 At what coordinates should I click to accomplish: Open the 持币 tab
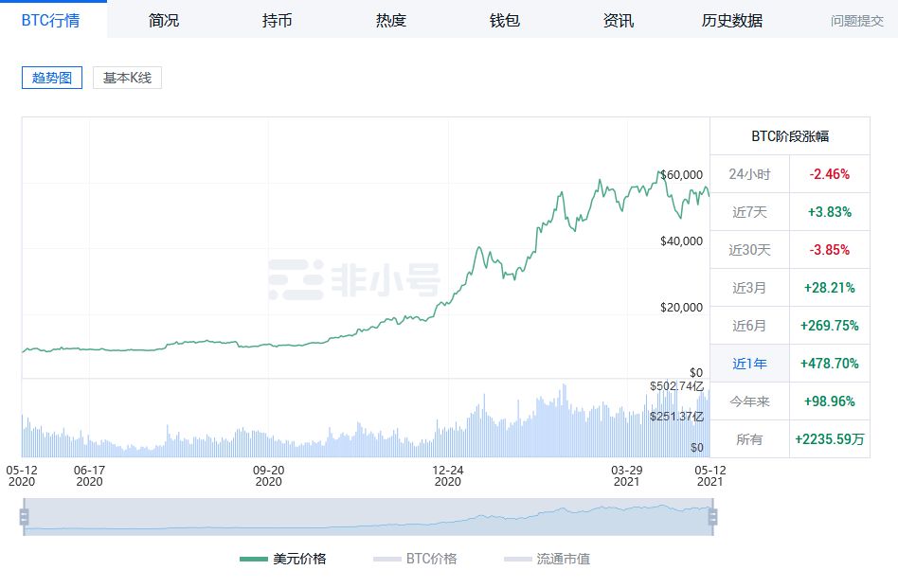coord(276,19)
